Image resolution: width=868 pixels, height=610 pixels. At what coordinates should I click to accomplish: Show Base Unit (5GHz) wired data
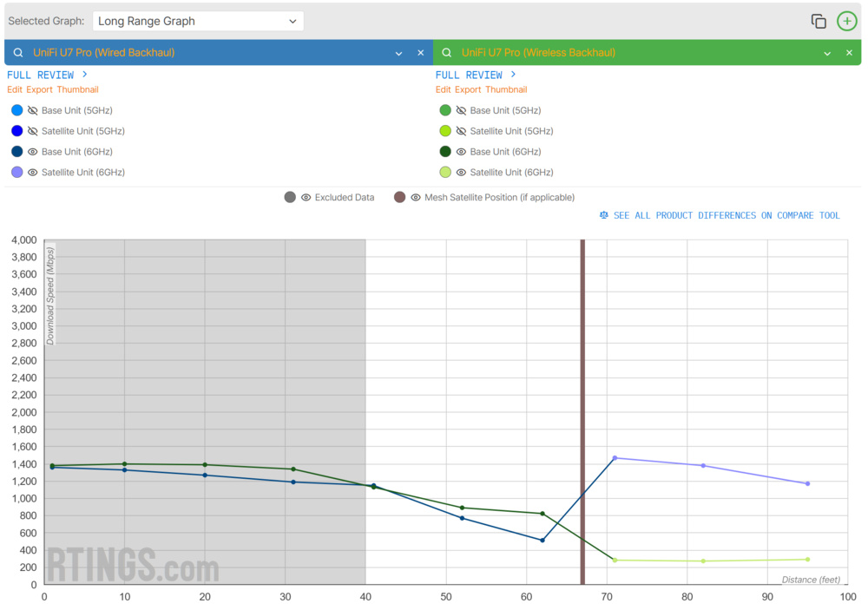click(x=33, y=110)
